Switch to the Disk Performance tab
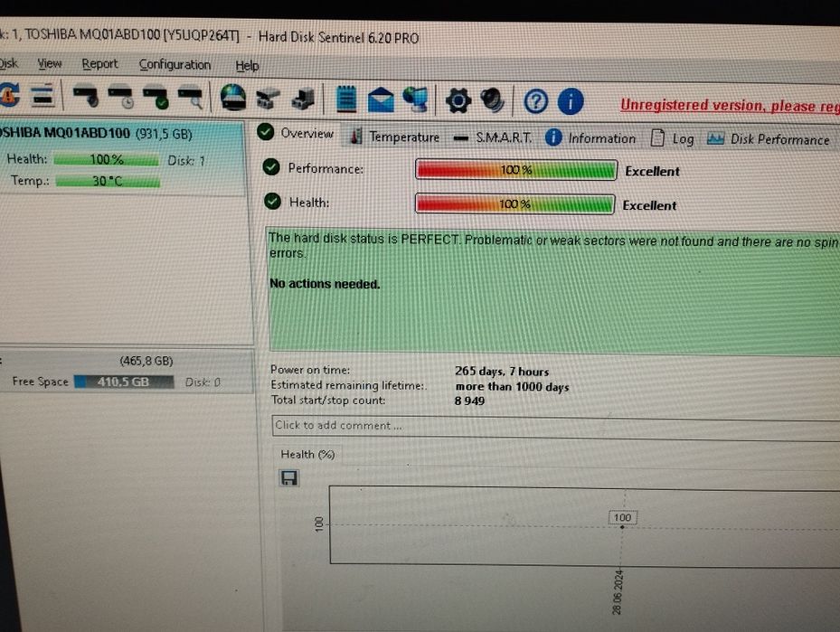840x632 pixels. pos(769,139)
